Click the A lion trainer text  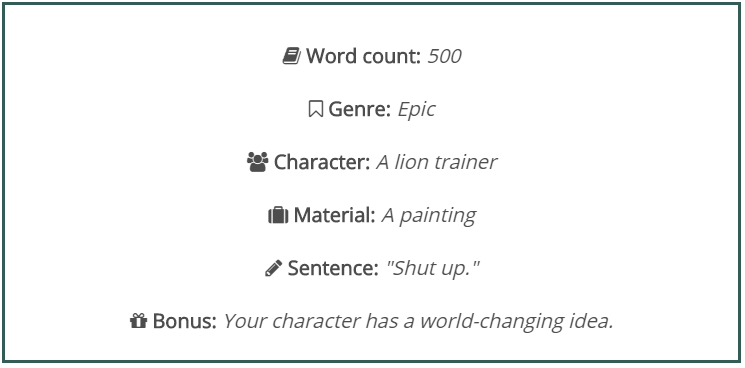pos(437,162)
